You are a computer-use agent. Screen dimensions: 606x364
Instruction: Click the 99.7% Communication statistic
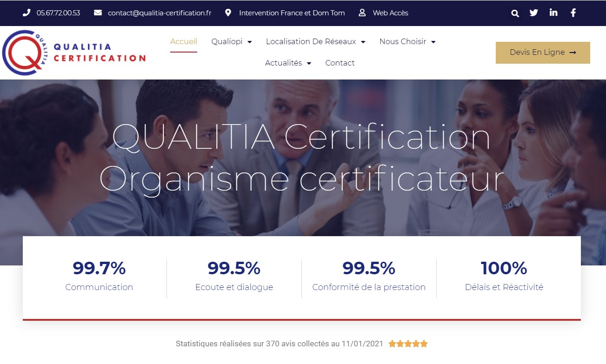[99, 276]
